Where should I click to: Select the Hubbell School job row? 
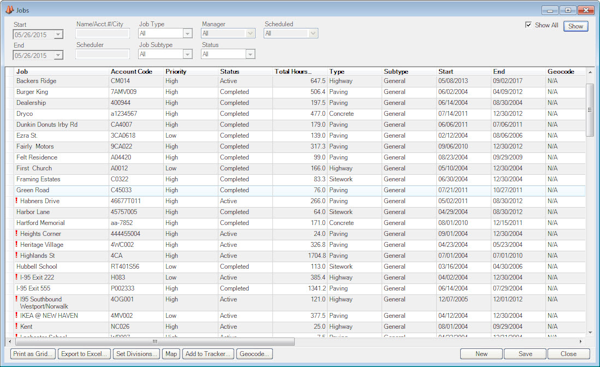[x=300, y=266]
